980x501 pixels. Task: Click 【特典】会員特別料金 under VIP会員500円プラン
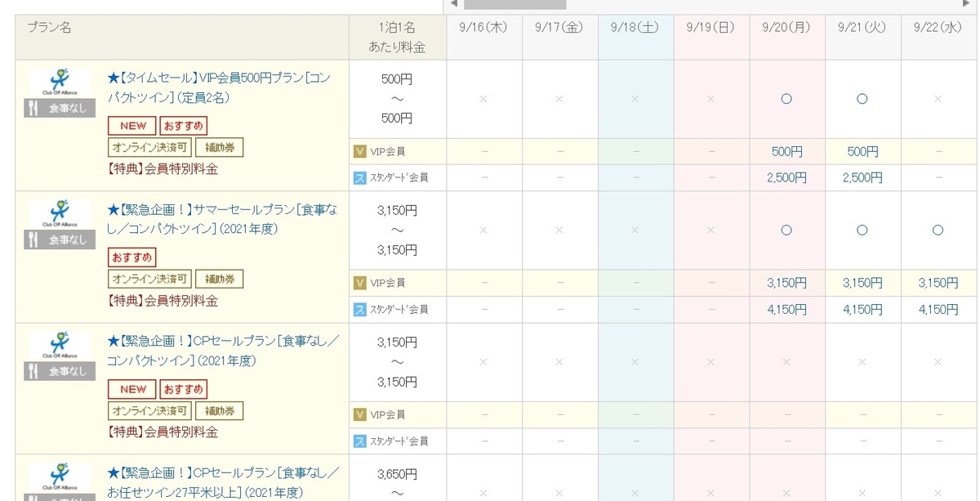(x=163, y=170)
